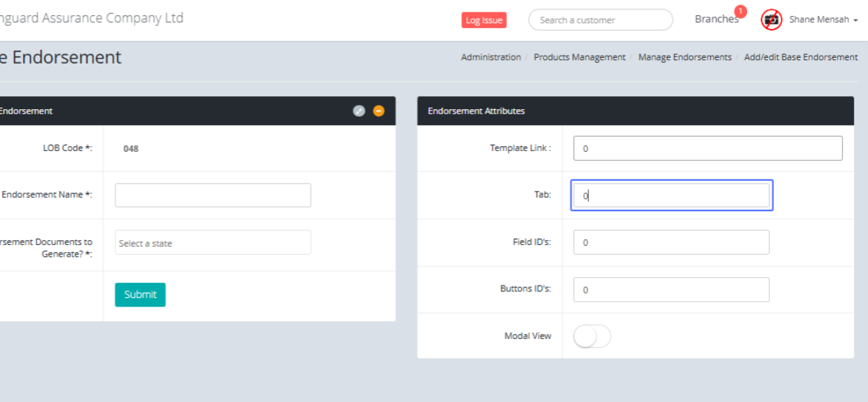Screen dimensions: 868x402
Task: Click the Add/edit Base Endorsement breadcrumb
Action: pos(801,57)
